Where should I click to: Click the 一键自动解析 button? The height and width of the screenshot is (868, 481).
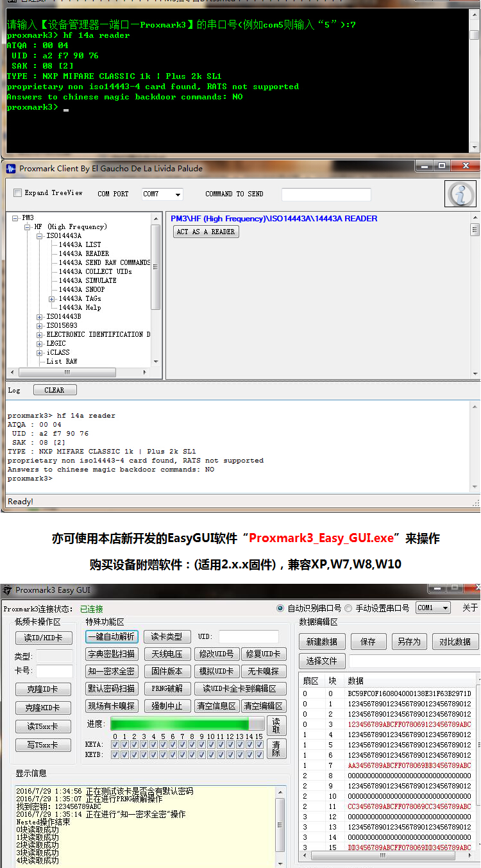tap(112, 636)
